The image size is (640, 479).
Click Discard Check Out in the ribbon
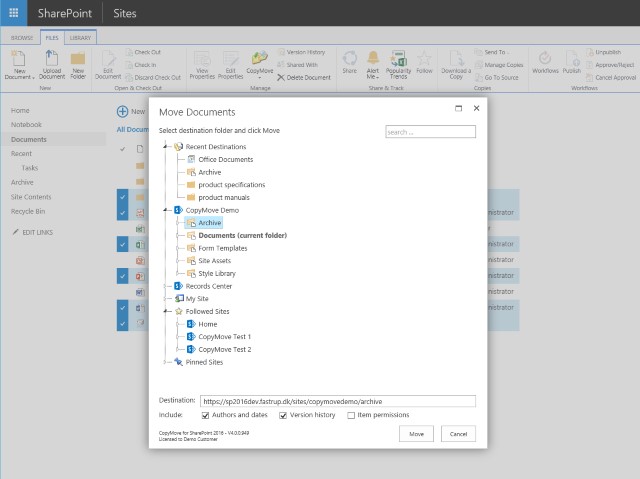pos(153,78)
